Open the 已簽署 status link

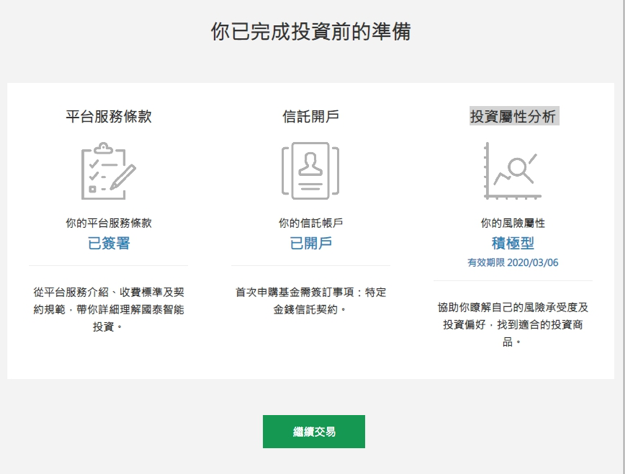109,243
